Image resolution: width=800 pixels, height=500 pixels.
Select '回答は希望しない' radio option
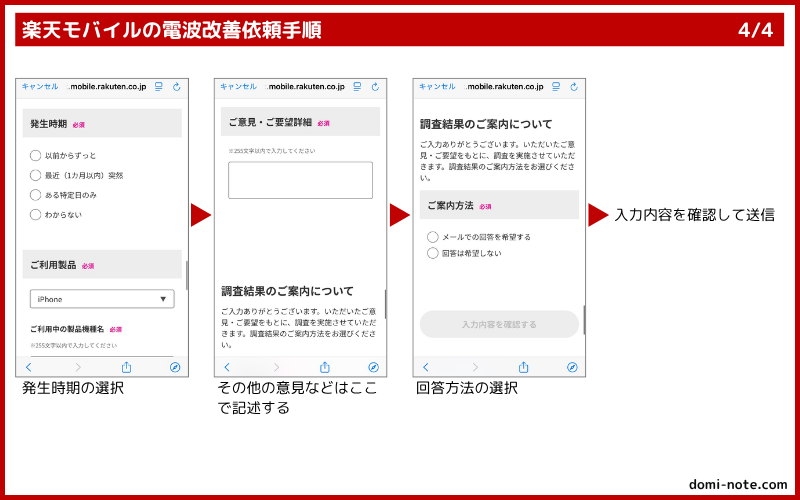pos(433,253)
